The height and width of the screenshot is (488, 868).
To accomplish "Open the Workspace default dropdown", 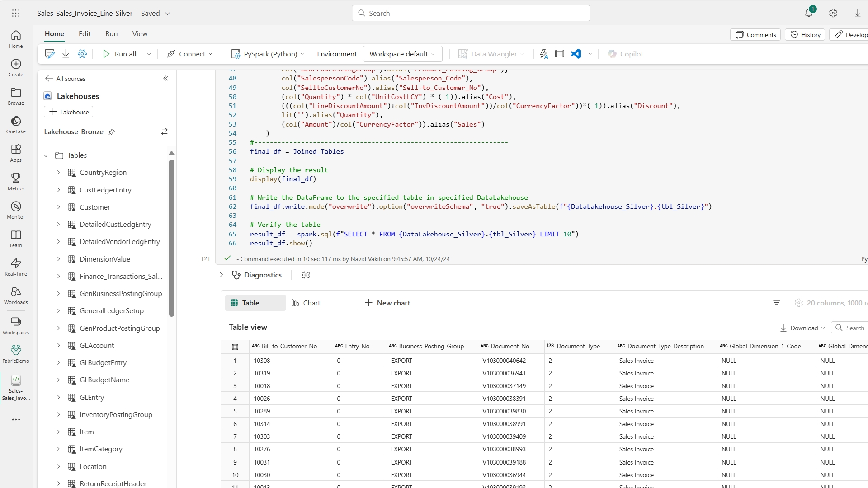I will pos(402,54).
